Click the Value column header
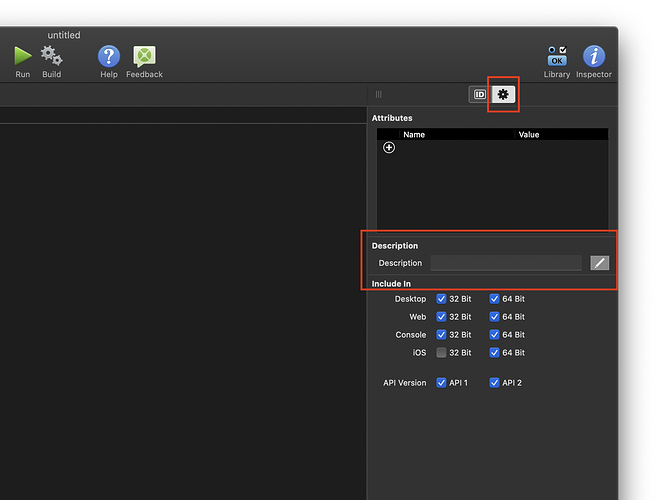The image size is (658, 500). (x=529, y=135)
